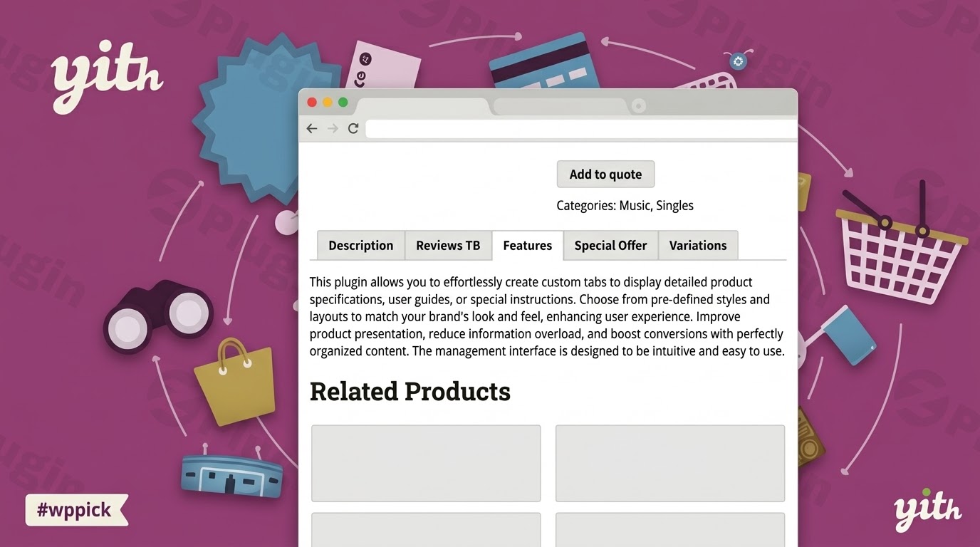Open the first related product placeholder
This screenshot has height=547, width=980.
(426, 463)
